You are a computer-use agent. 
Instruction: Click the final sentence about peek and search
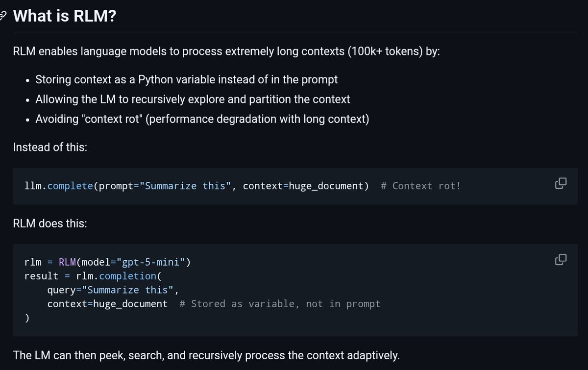pyautogui.click(x=206, y=355)
